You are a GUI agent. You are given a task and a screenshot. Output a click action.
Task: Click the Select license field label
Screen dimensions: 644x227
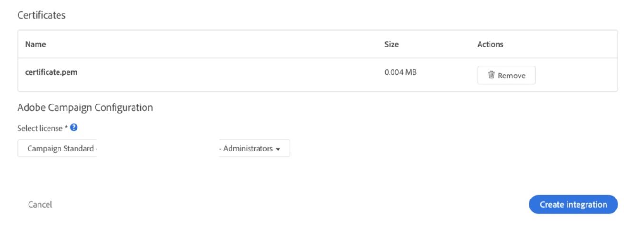pyautogui.click(x=39, y=128)
